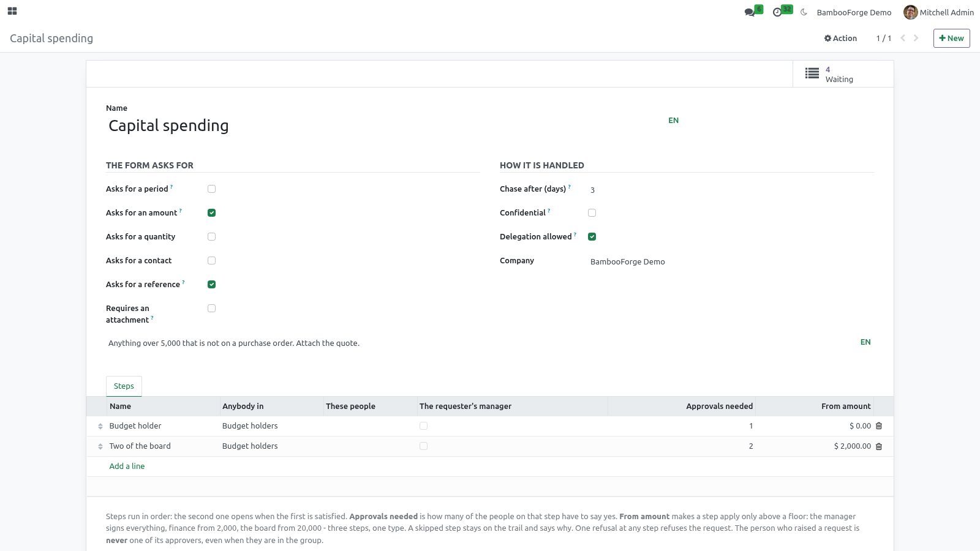Go to next record arrow

click(916, 38)
